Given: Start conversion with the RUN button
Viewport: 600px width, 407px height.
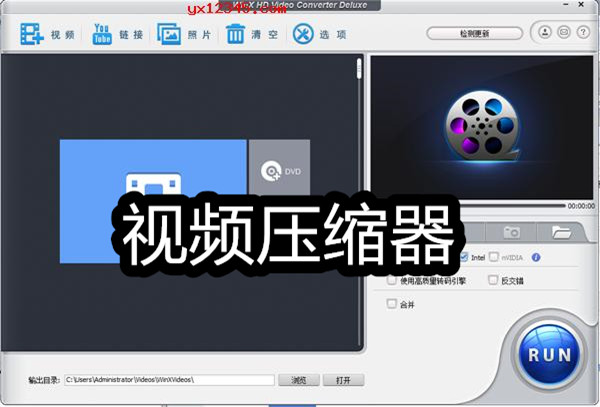Looking at the screenshot, I should (549, 355).
